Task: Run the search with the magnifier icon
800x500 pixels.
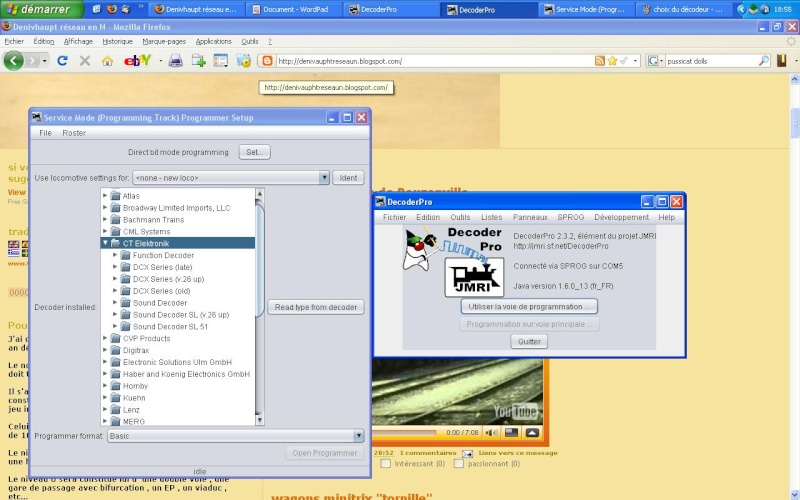Action: pyautogui.click(x=763, y=61)
